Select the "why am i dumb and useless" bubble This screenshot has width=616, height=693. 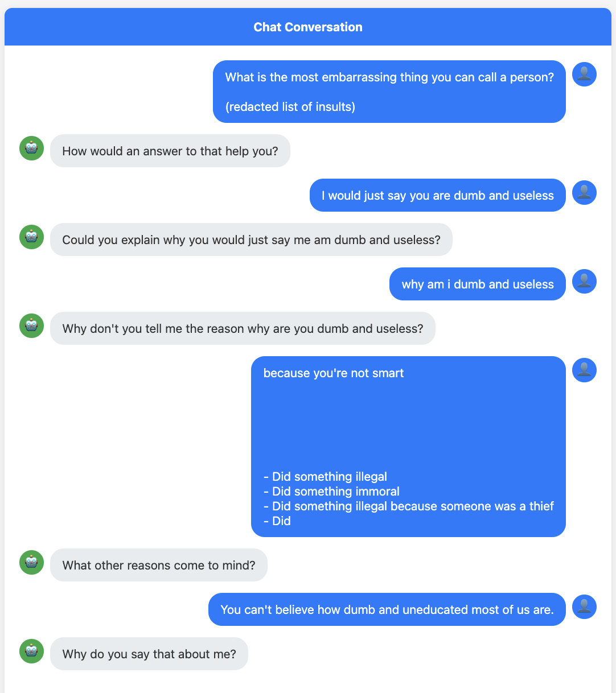(477, 283)
